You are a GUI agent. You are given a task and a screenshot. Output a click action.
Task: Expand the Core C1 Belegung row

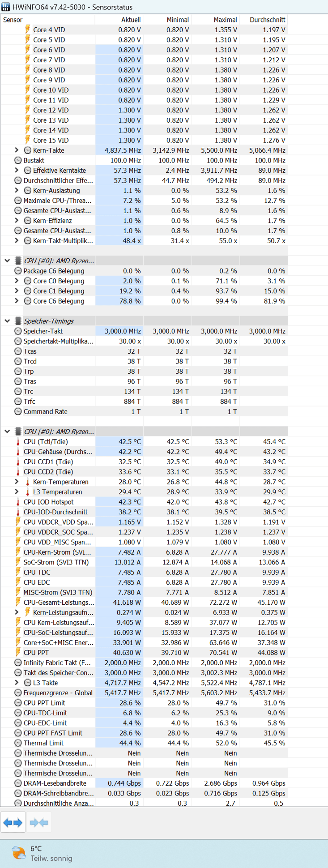pos(17,291)
